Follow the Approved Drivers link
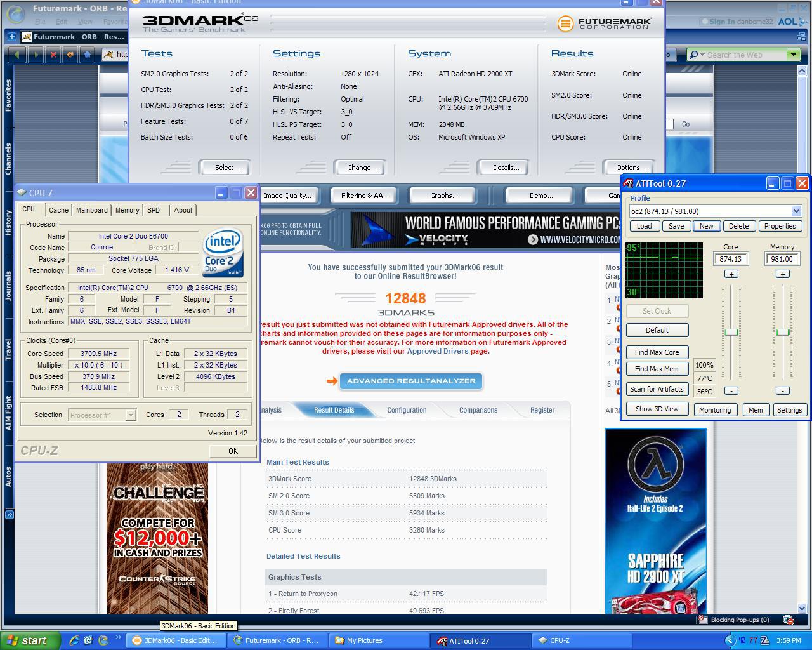The width and height of the screenshot is (812, 650). click(438, 351)
